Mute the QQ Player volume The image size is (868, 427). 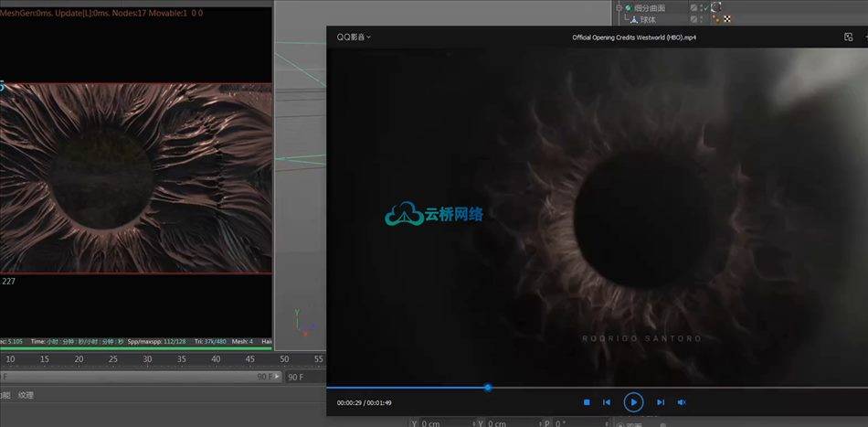682,402
